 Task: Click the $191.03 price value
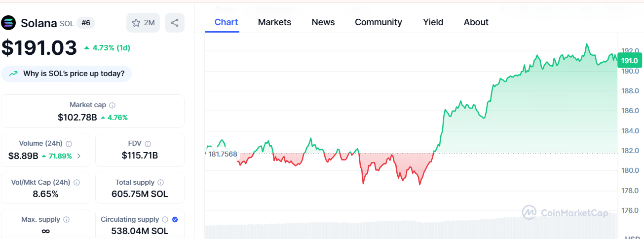pos(39,48)
